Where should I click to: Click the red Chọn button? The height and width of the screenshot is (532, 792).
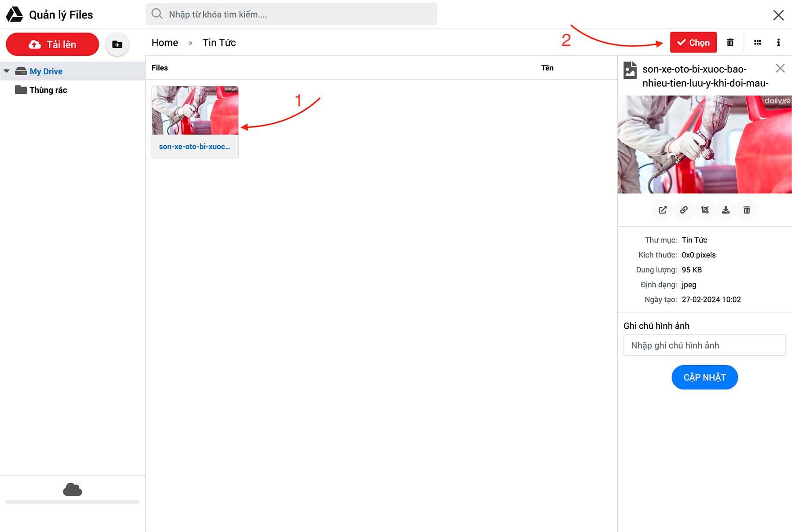(x=693, y=43)
